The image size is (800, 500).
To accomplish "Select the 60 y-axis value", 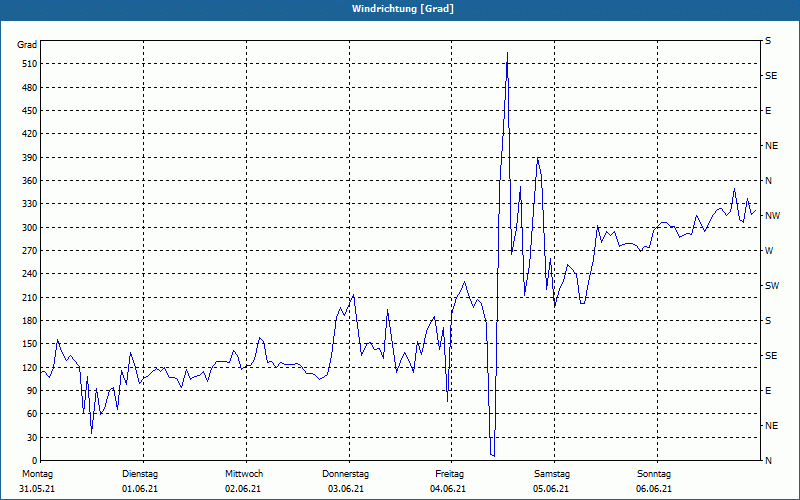I will point(32,414).
